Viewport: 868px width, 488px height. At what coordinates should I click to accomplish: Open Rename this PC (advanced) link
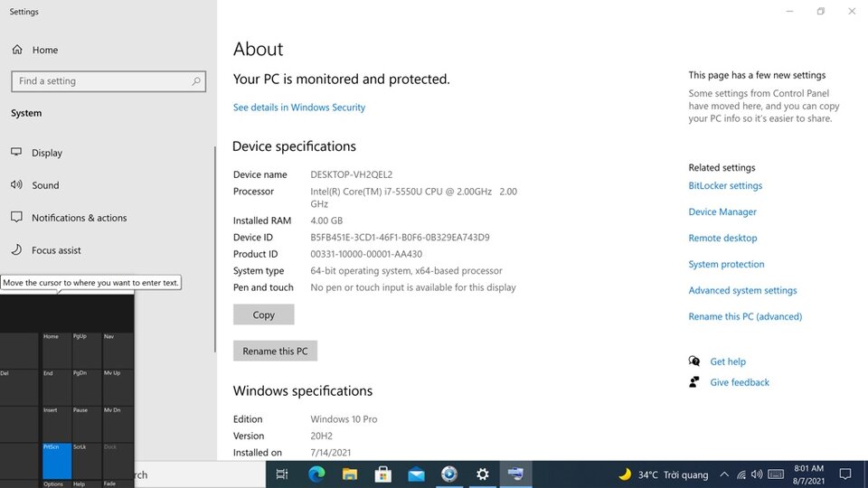click(x=745, y=316)
